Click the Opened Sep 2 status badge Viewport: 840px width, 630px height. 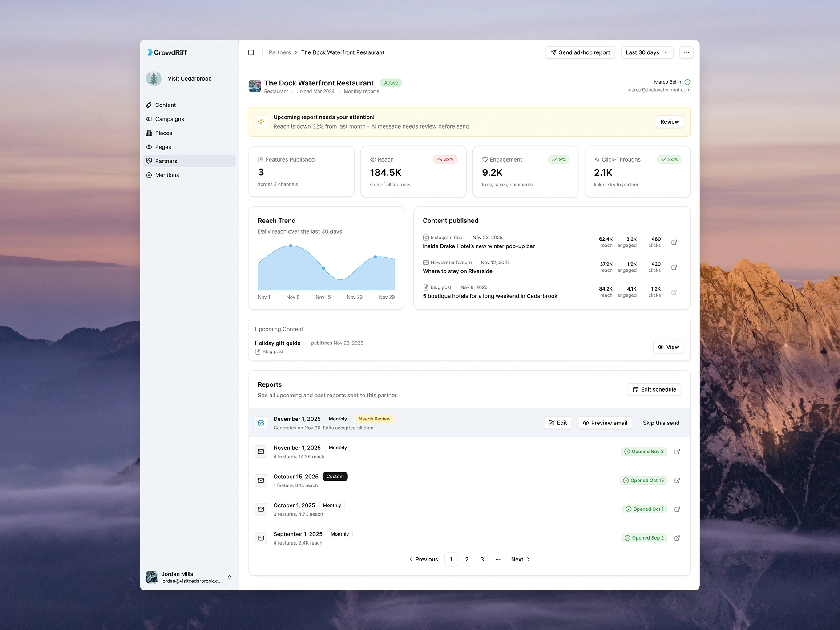click(x=644, y=538)
